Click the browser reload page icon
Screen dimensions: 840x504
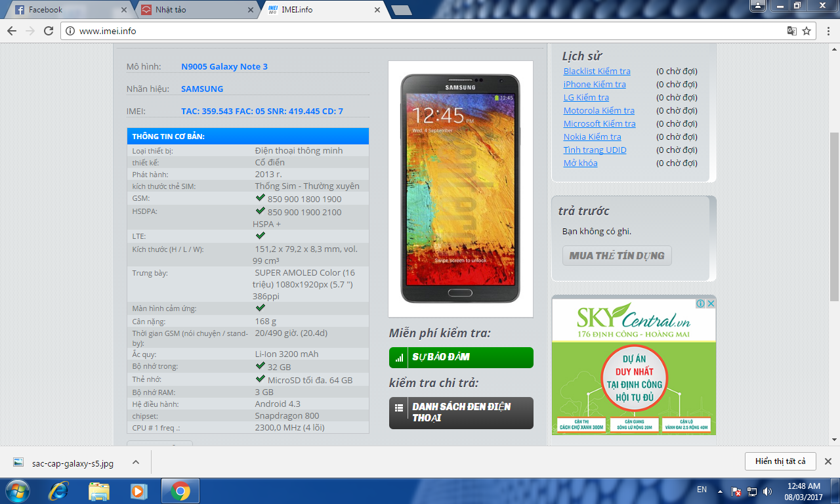click(x=49, y=31)
